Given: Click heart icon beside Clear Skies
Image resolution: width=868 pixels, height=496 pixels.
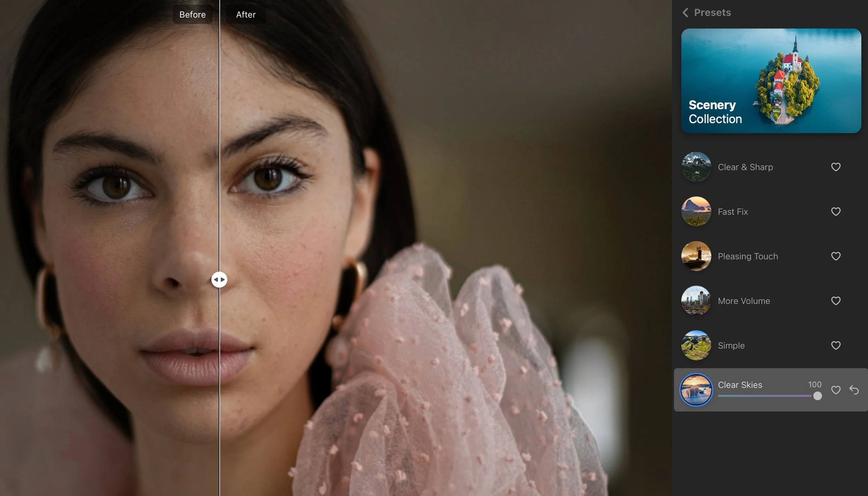Looking at the screenshot, I should [836, 390].
